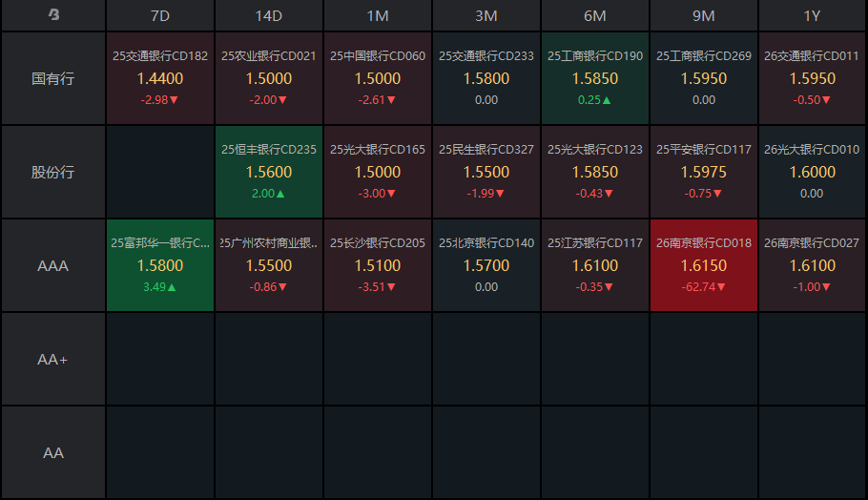This screenshot has height=500, width=868.
Task: Click the 25平安银行CD117 quote cell
Action: coord(704,172)
